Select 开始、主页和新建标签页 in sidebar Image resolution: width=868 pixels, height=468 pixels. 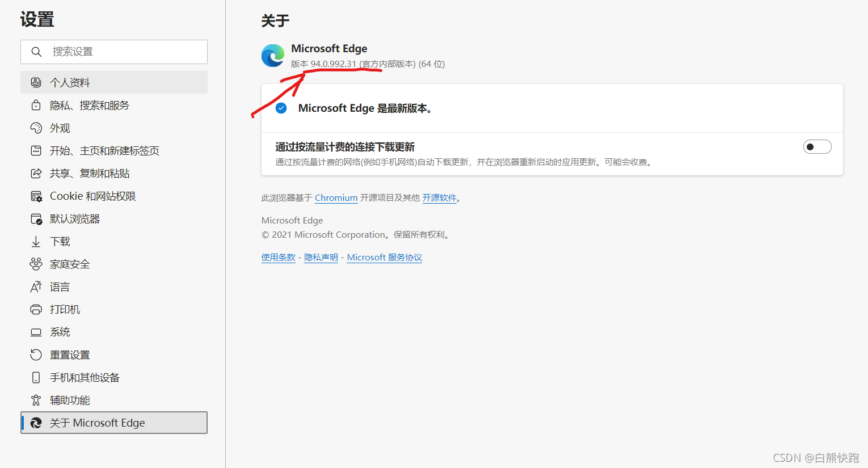114,150
